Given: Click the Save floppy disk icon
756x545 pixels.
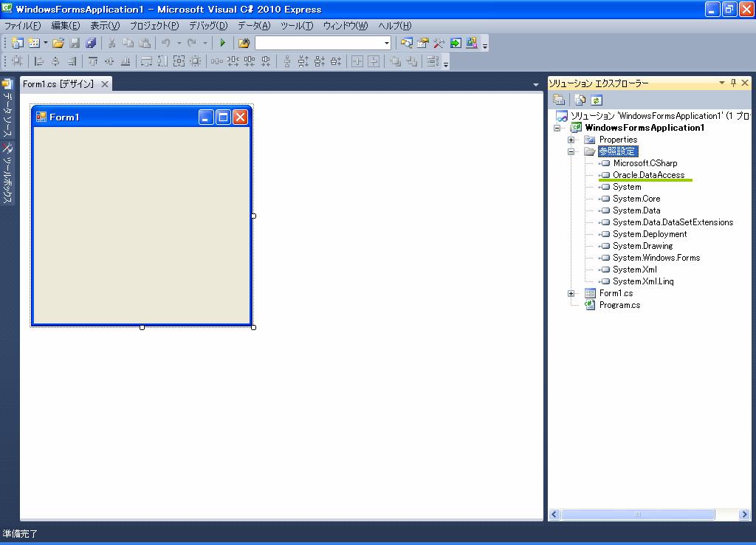Looking at the screenshot, I should point(75,44).
